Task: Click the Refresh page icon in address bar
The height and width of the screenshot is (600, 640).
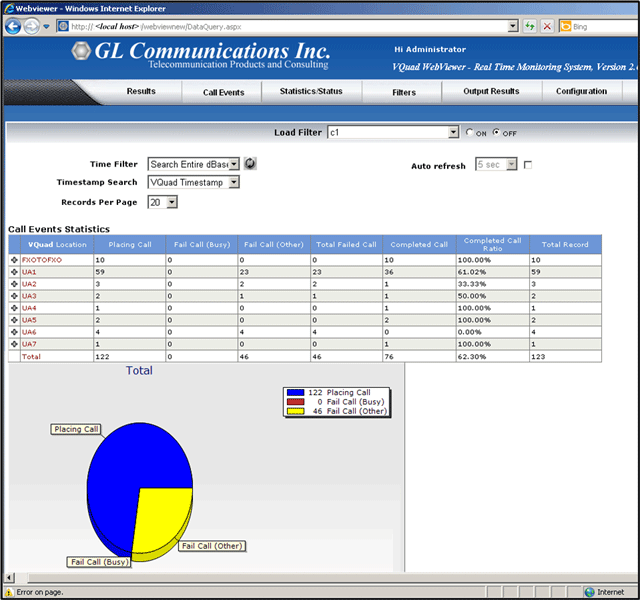Action: pyautogui.click(x=529, y=27)
